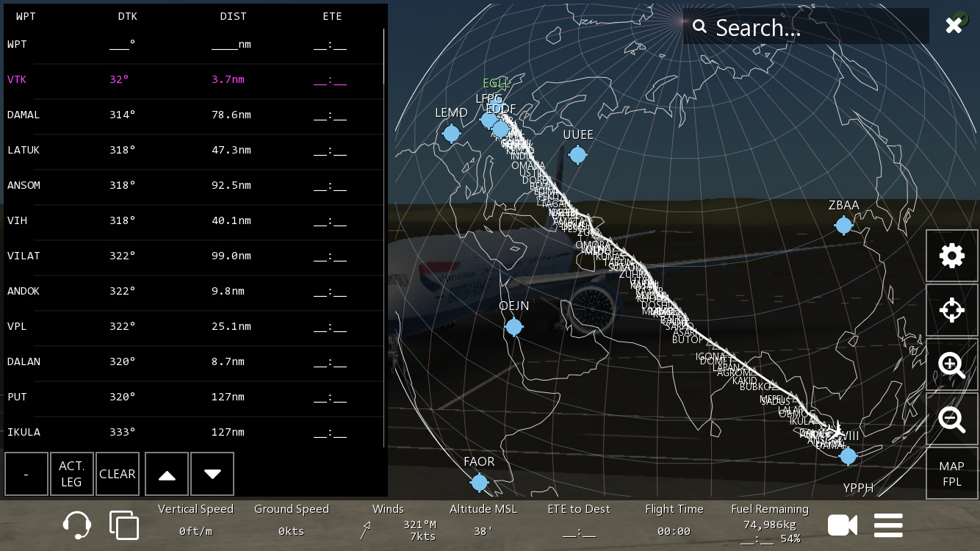
Task: Open the hamburger main menu
Action: (888, 525)
